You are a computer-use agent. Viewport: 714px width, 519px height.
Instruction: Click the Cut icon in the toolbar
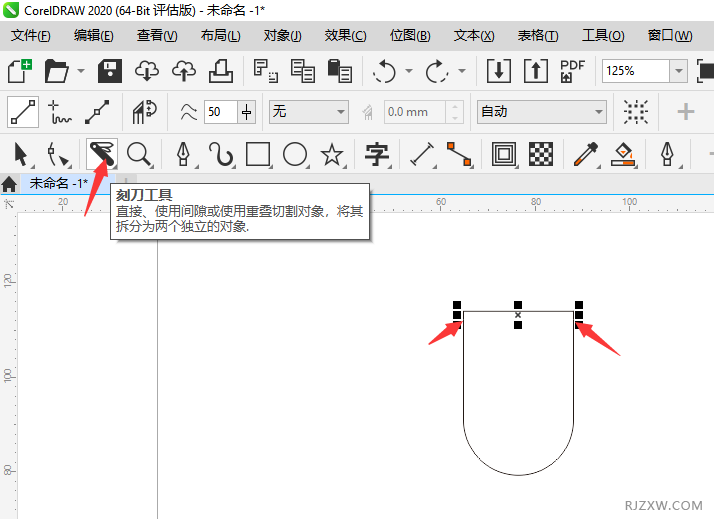pos(265,71)
